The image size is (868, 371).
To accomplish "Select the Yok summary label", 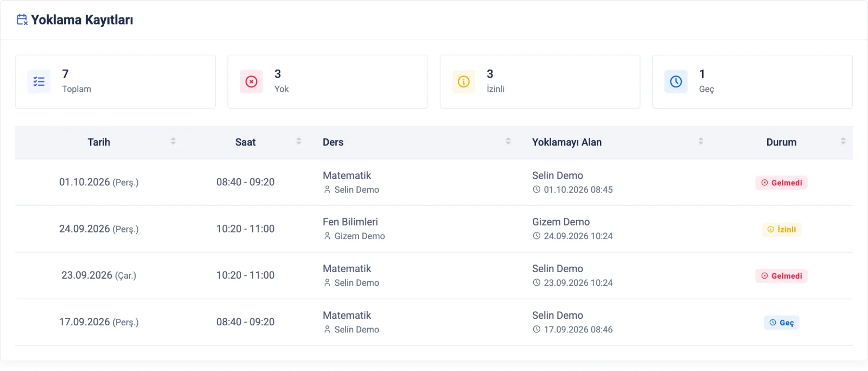I will tap(282, 89).
